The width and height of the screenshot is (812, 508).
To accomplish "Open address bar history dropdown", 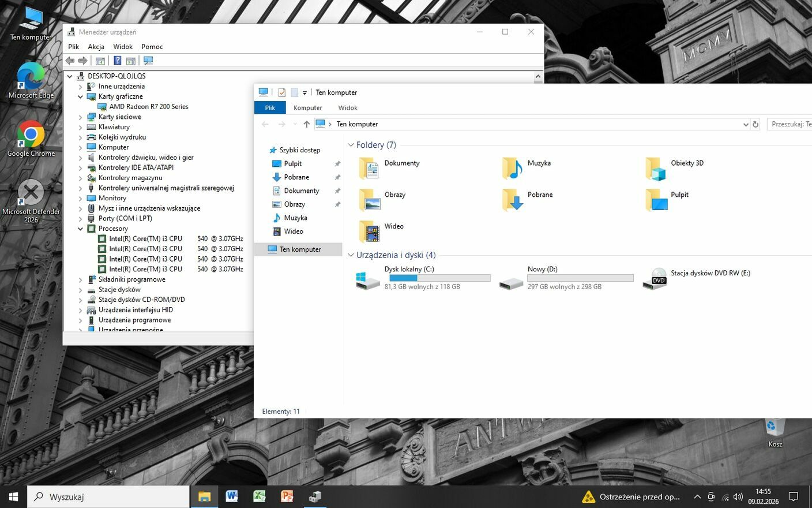I will [746, 124].
